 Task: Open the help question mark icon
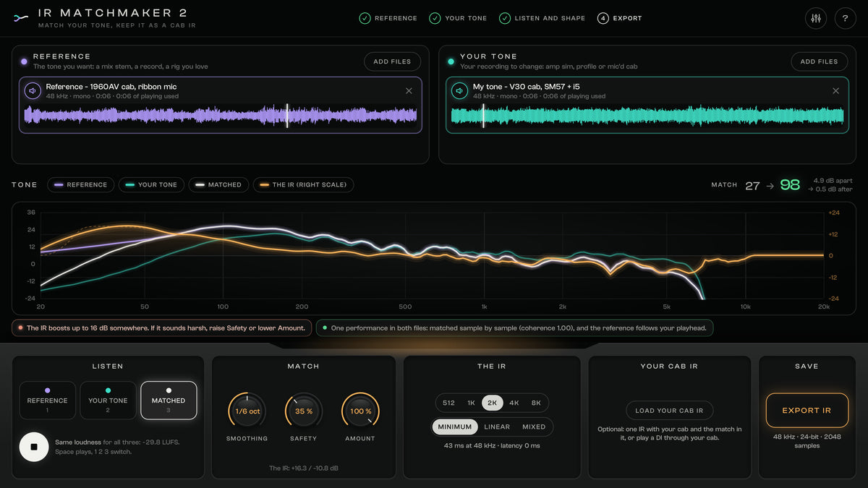pyautogui.click(x=845, y=18)
